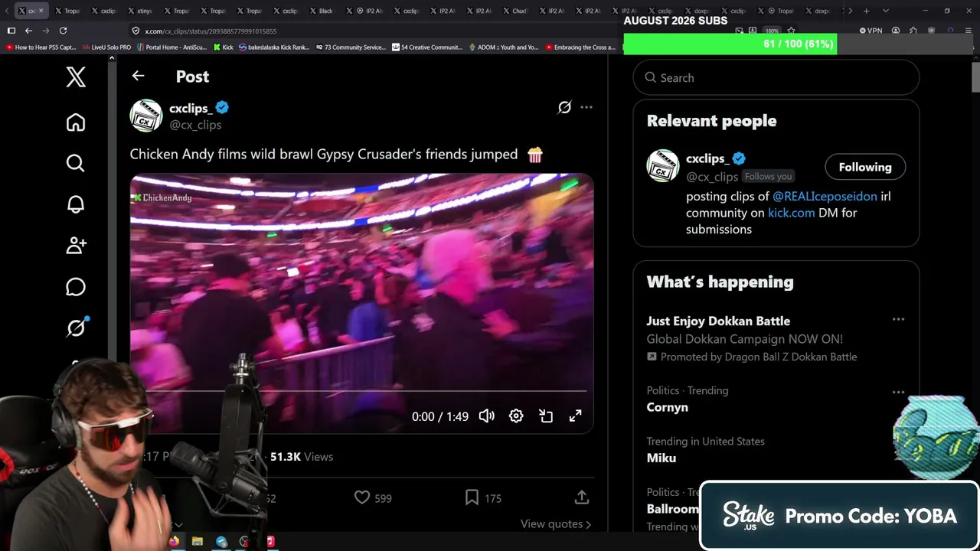Open the Kick bookmark

[x=223, y=47]
